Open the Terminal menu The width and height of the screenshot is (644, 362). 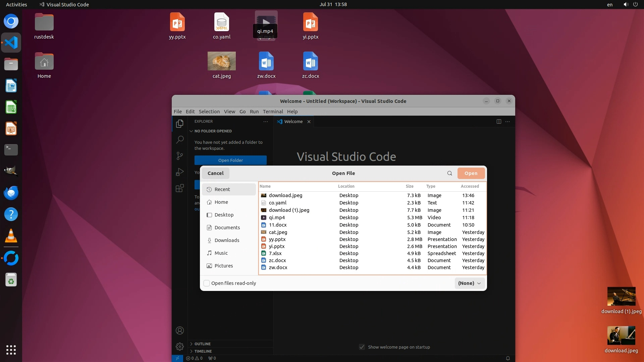(273, 112)
